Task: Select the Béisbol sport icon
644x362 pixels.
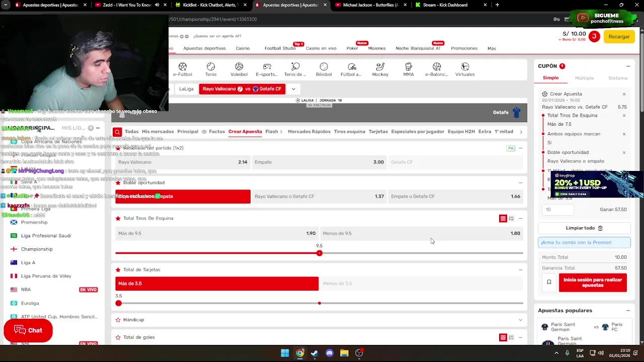Action: [x=324, y=70]
